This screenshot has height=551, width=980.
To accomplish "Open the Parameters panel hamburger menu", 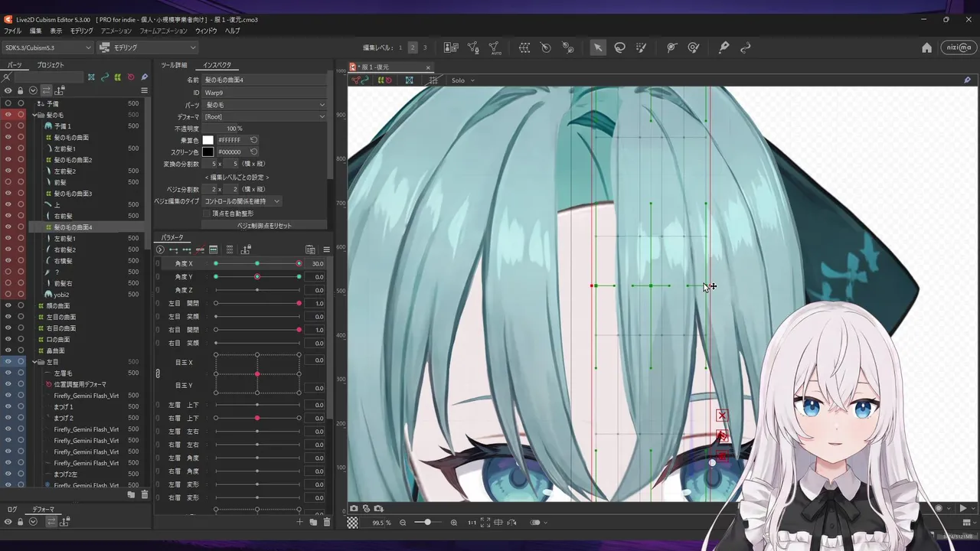I will (x=326, y=249).
